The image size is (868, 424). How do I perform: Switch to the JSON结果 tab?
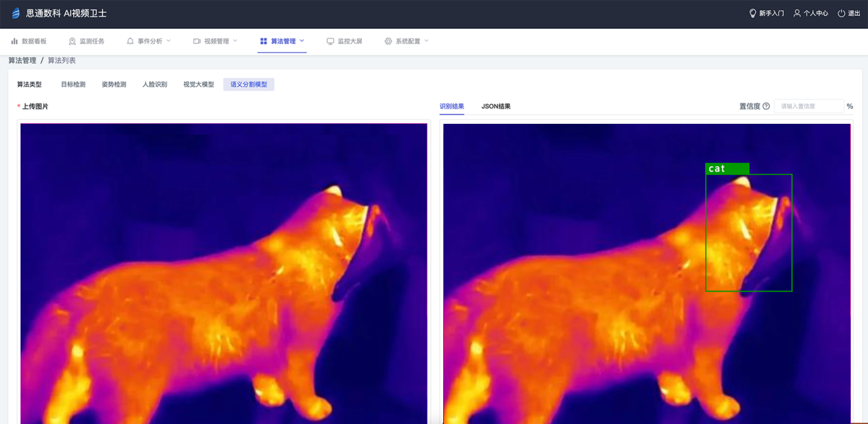(496, 106)
